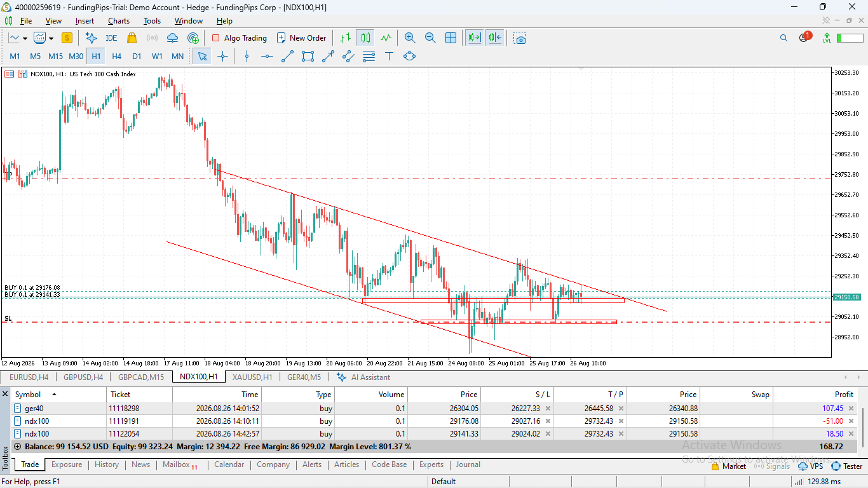Click the green LVL icon
The height and width of the screenshot is (488, 868).
(x=827, y=38)
